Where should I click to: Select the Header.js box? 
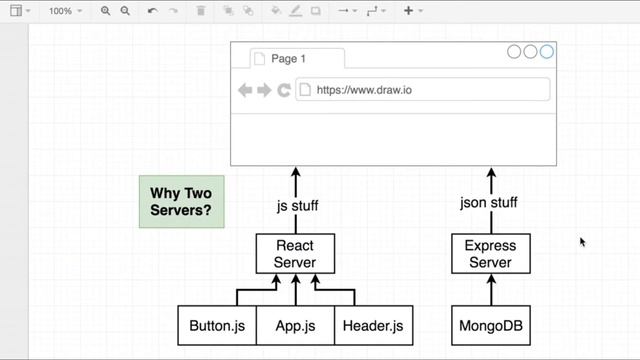[373, 325]
